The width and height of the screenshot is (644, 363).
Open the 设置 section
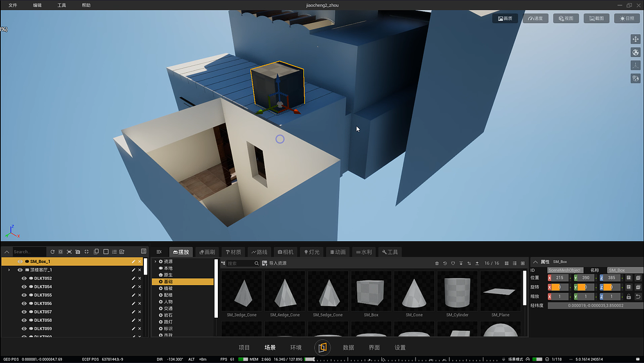pos(400,347)
